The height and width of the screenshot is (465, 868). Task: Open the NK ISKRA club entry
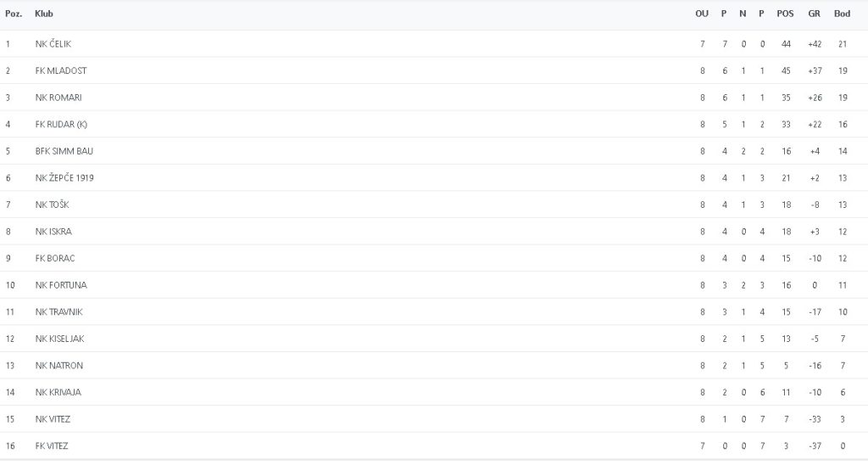53,232
